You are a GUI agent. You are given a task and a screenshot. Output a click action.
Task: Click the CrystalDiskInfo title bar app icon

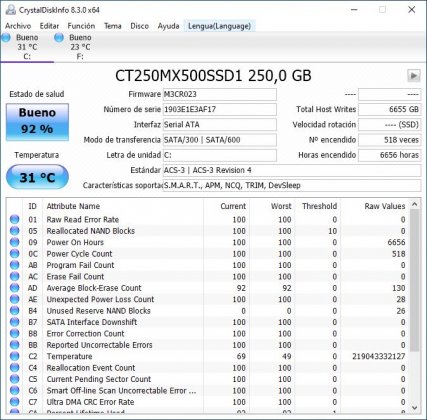tap(10, 10)
